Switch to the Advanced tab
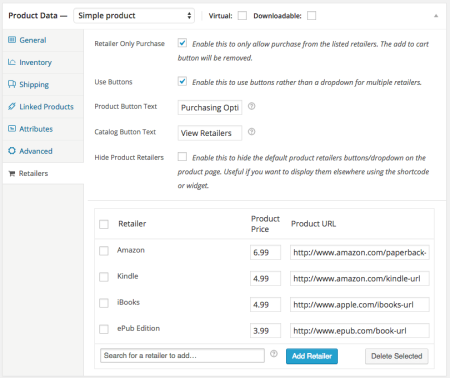This screenshot has height=378, width=450. [43, 151]
